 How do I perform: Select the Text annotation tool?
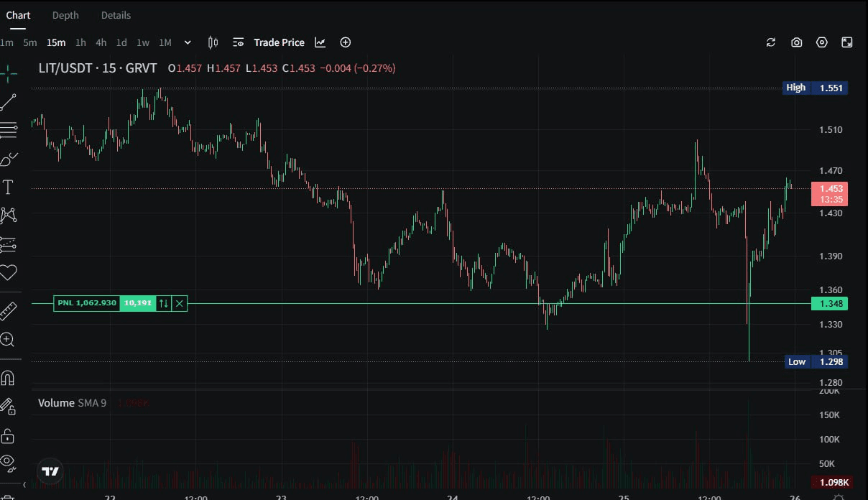(x=9, y=187)
